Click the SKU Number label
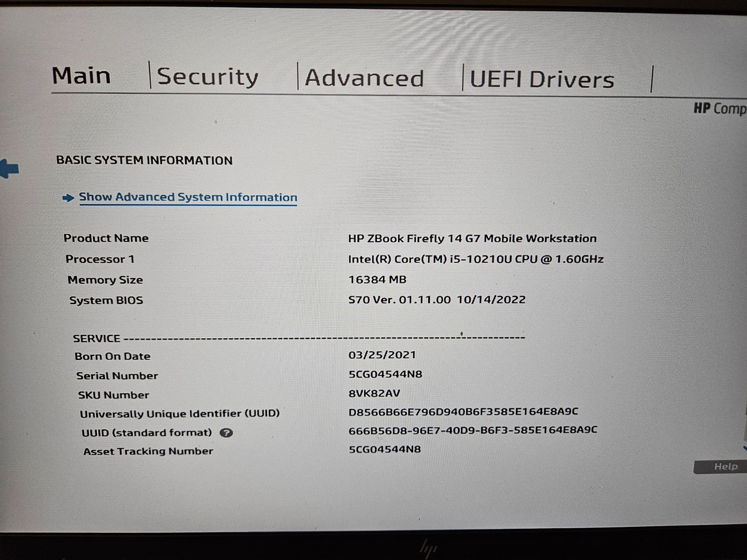Viewport: 747px width, 560px height. [113, 395]
